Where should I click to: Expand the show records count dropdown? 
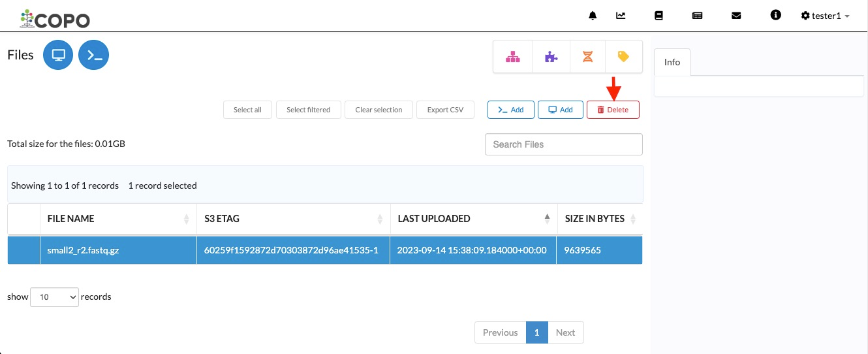coord(54,297)
